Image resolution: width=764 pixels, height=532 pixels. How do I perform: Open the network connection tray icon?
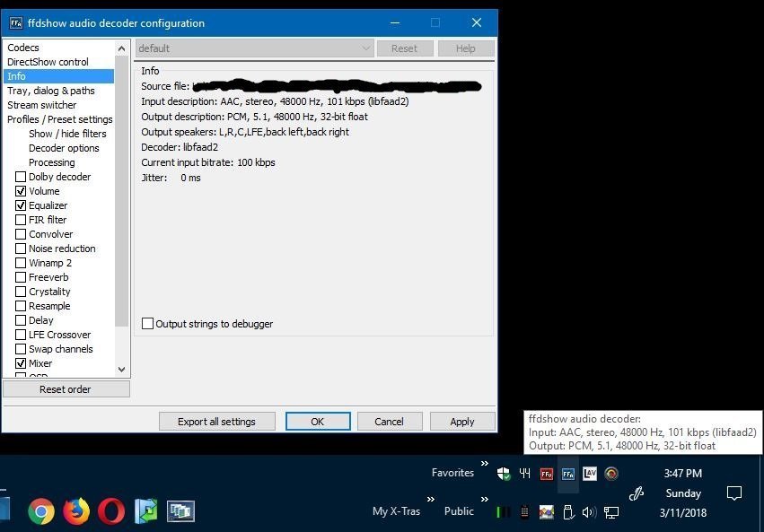(611, 512)
